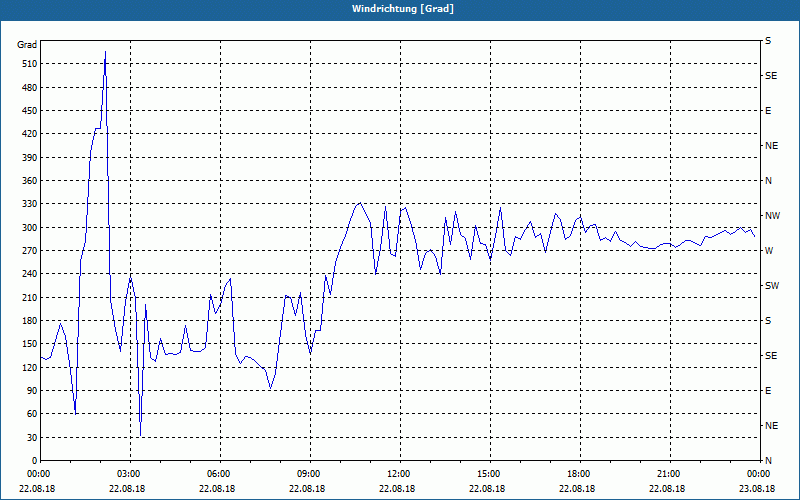Click the E compass label at 90 level
Viewport: 800px width, 500px height.
(768, 391)
